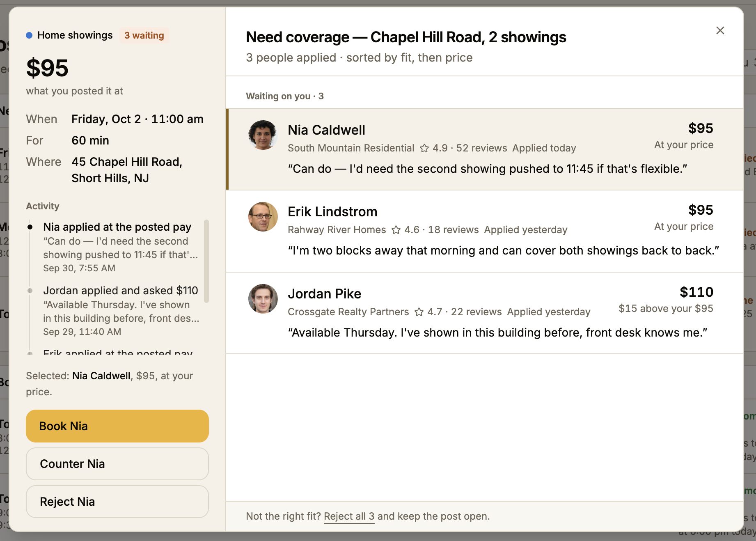Click the 'Waiting on you · 3' section header
This screenshot has width=756, height=541.
pos(285,96)
